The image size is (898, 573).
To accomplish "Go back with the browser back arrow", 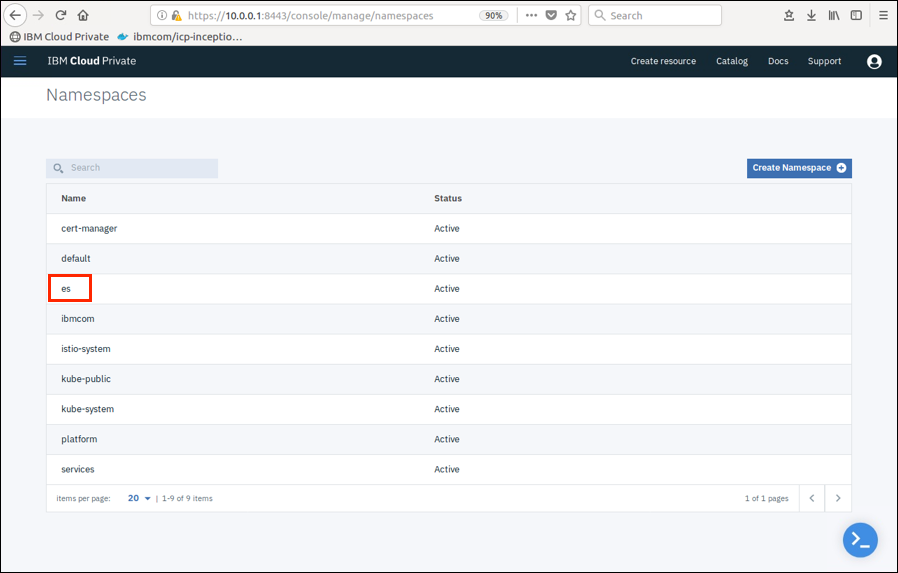I will 15,15.
